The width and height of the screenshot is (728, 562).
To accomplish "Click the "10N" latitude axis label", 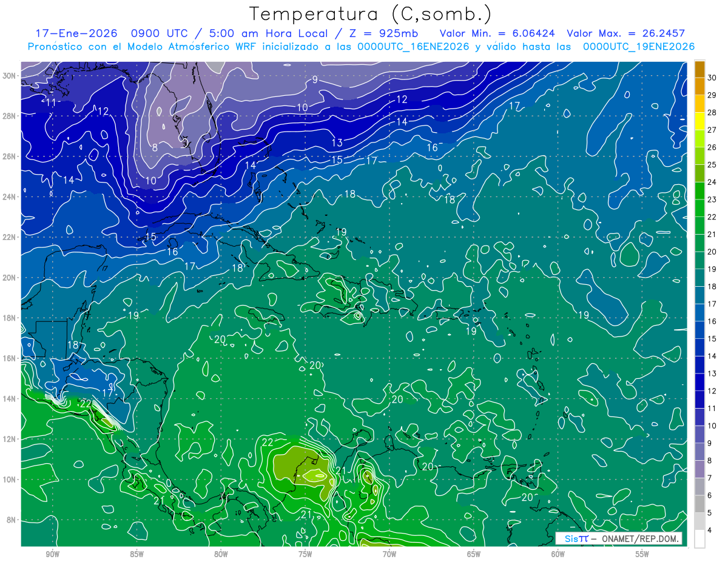I will click(10, 479).
